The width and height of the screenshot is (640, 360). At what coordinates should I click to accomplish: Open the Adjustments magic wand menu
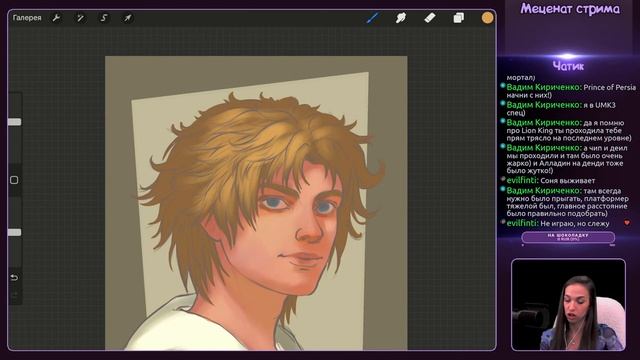coord(80,18)
